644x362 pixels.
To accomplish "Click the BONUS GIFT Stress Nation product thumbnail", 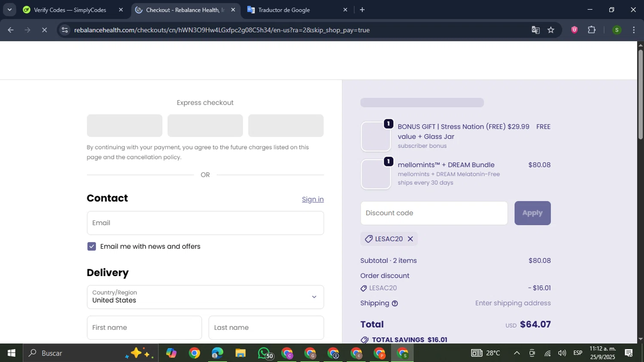I will pyautogui.click(x=376, y=137).
